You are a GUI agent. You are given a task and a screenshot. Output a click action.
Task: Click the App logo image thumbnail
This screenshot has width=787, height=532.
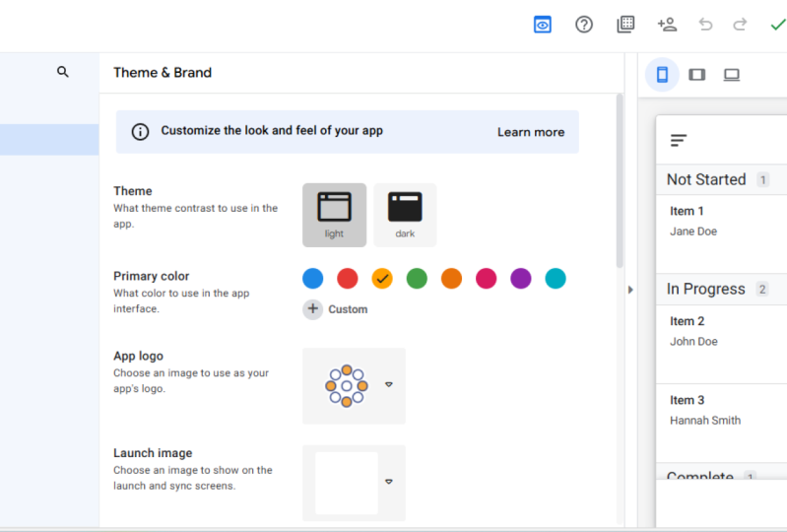347,385
